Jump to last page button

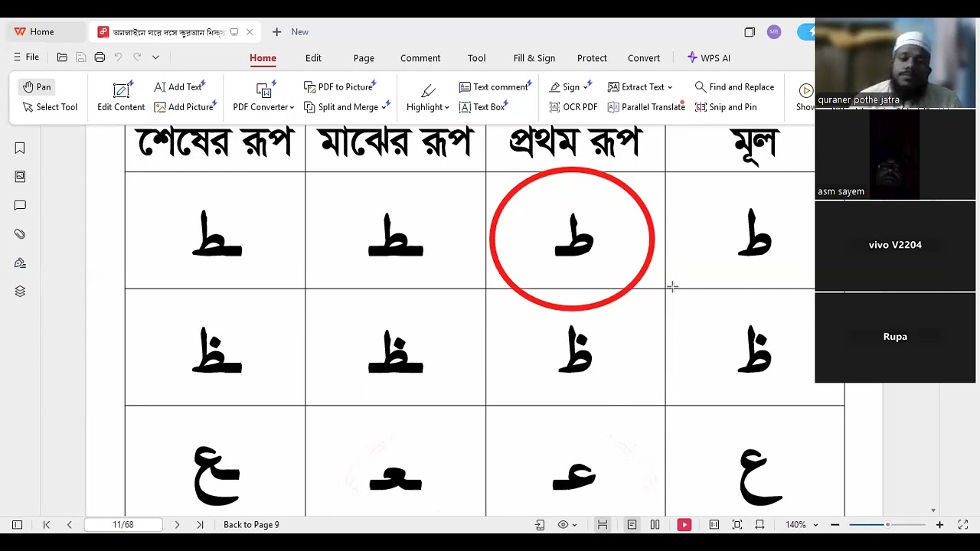pos(200,525)
